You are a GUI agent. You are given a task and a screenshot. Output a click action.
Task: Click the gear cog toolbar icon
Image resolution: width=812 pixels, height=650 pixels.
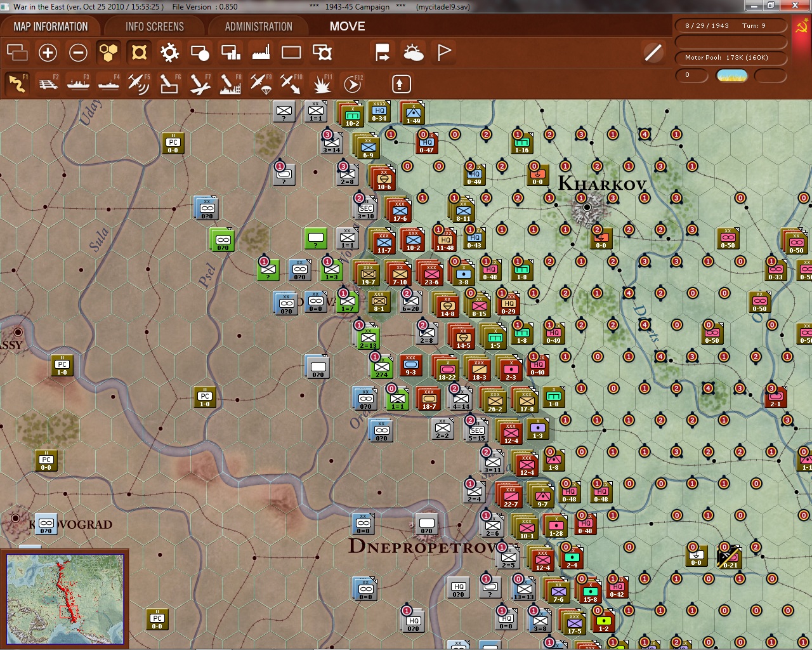169,53
